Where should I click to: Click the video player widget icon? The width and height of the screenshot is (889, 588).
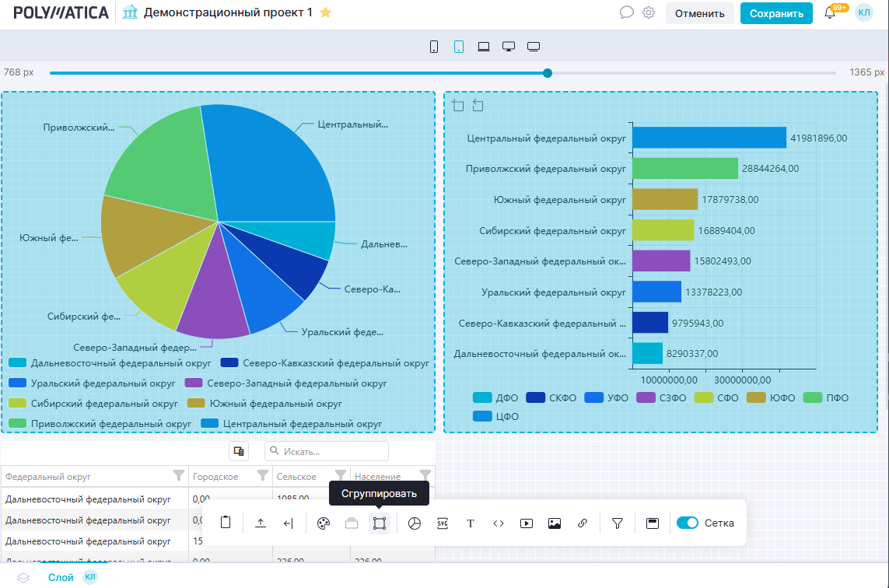[527, 523]
